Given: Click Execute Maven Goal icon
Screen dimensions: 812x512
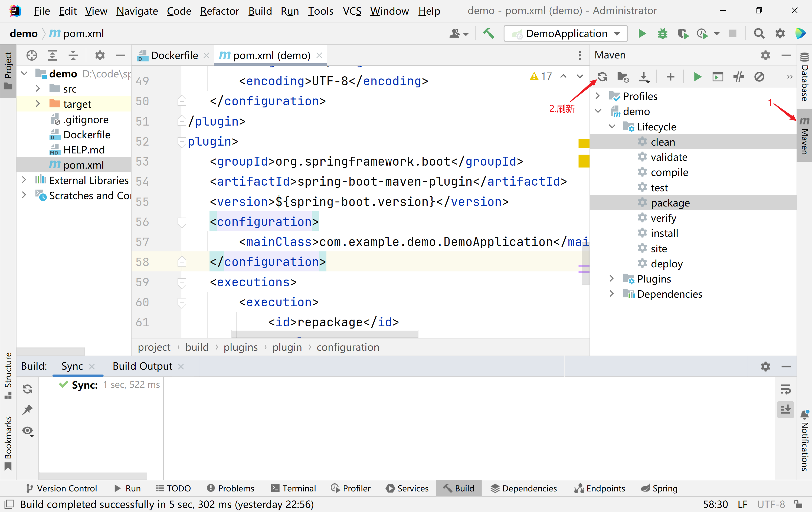Looking at the screenshot, I should click(718, 77).
